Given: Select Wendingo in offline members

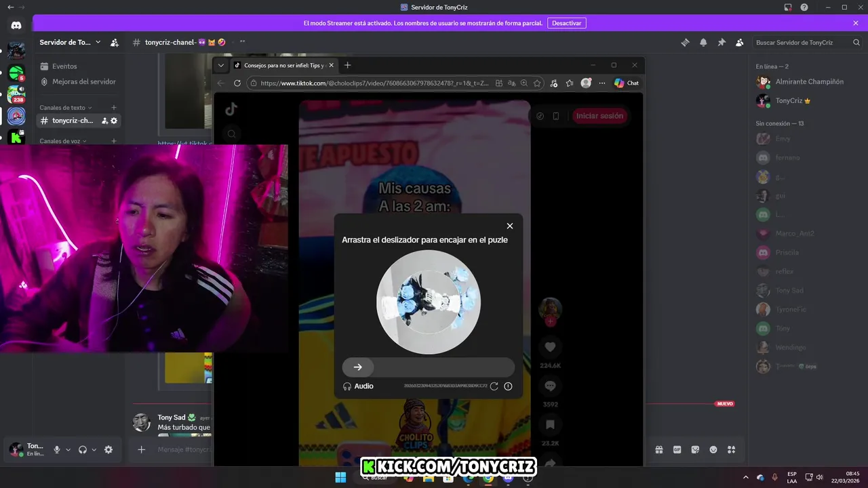Looking at the screenshot, I should click(x=807, y=347).
